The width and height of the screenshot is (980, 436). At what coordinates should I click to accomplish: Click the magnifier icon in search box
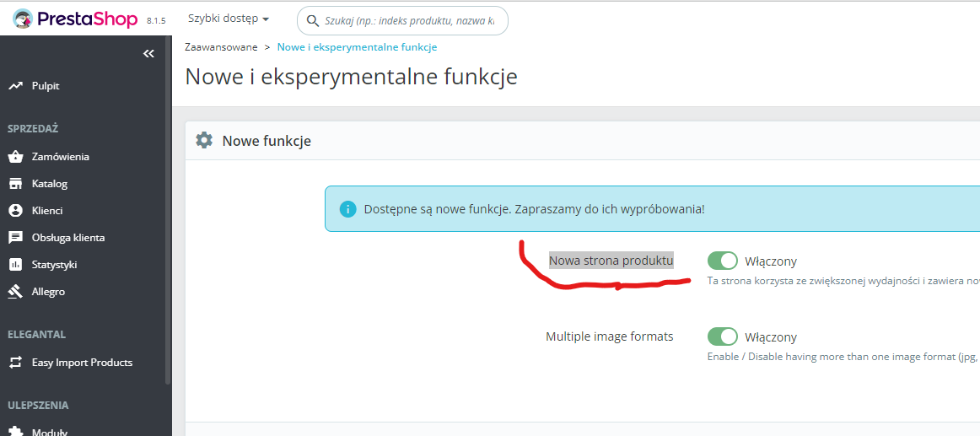coord(312,21)
